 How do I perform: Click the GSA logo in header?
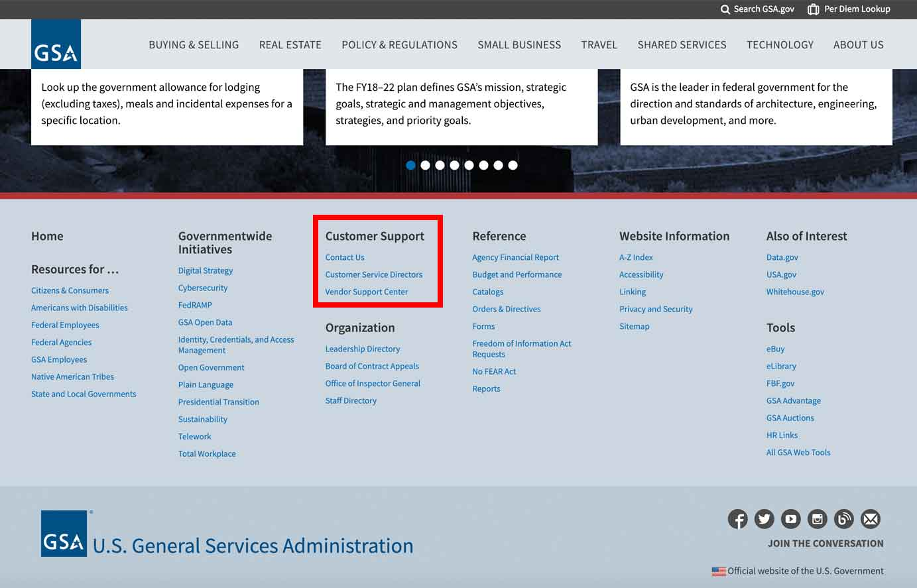click(56, 44)
